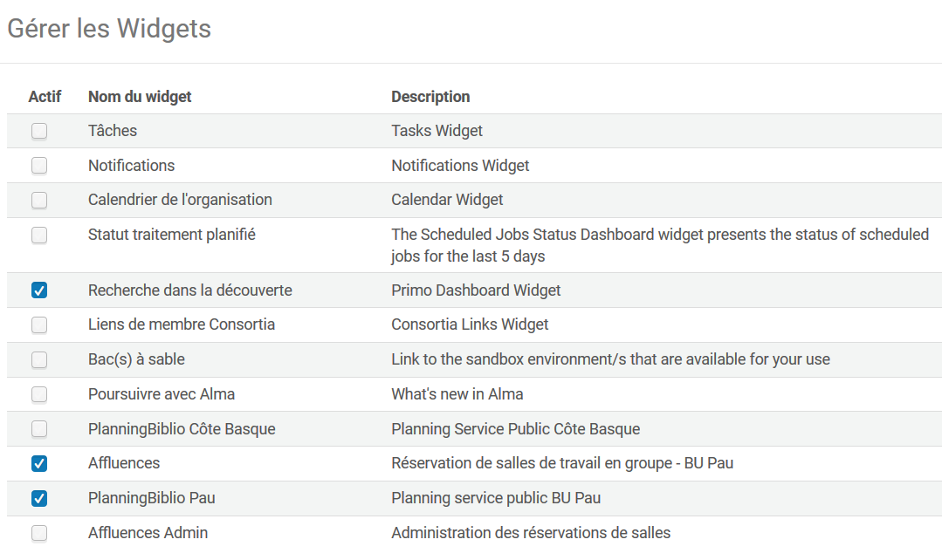Tick the Bac(s) à sable checkbox

pos(39,359)
